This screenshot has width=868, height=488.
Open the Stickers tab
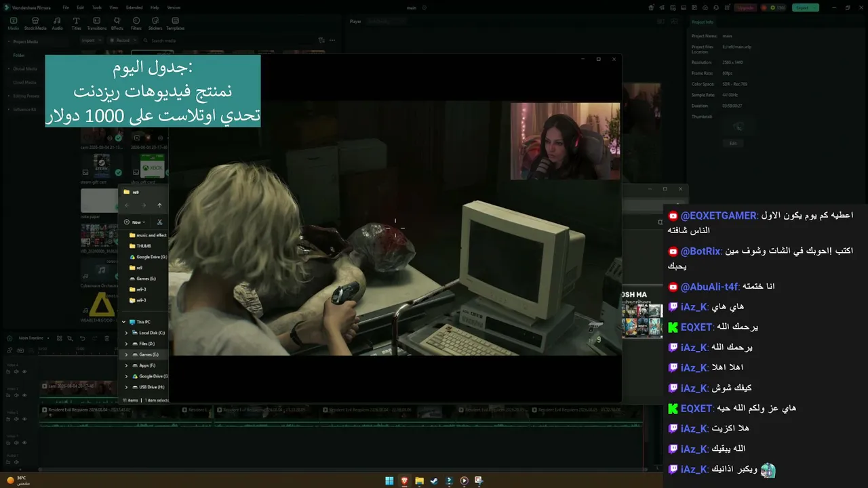[x=155, y=24]
